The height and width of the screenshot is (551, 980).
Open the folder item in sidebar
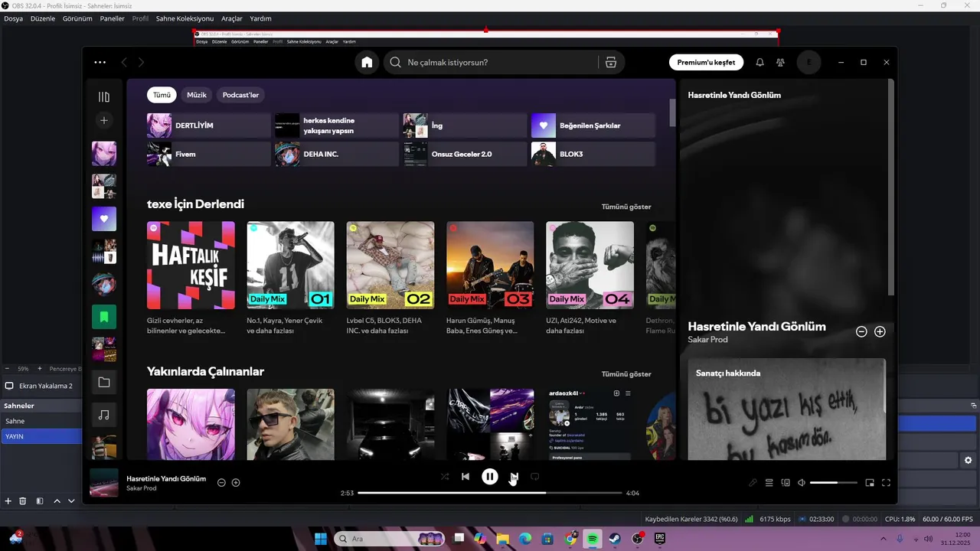click(104, 382)
